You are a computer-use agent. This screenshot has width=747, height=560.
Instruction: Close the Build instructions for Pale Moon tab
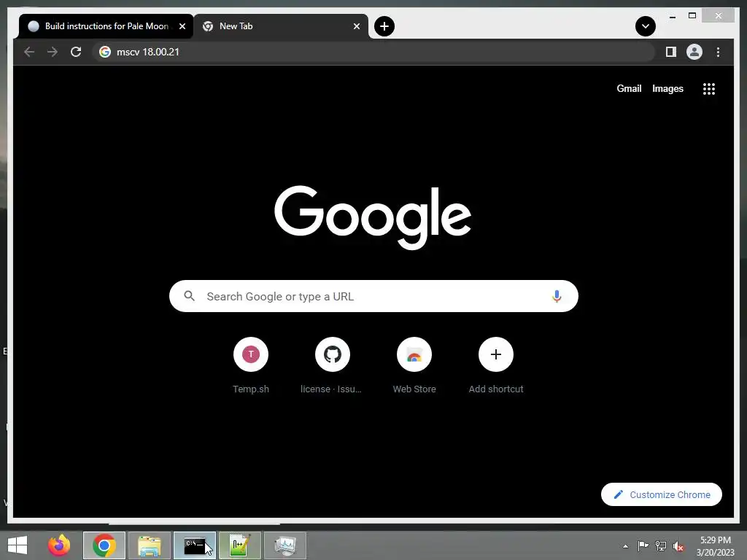pos(182,26)
